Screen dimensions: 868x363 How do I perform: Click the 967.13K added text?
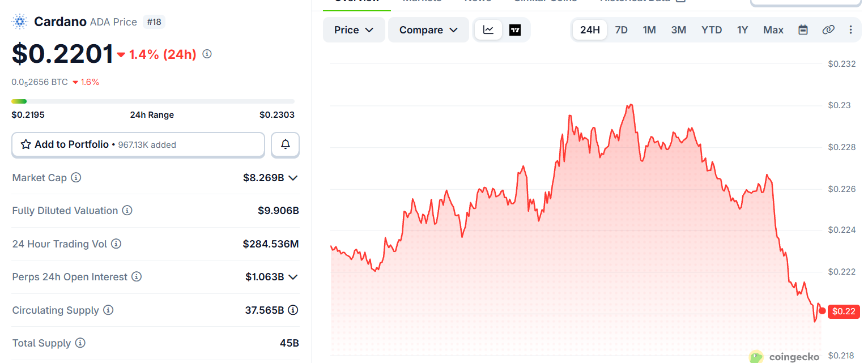click(x=147, y=145)
